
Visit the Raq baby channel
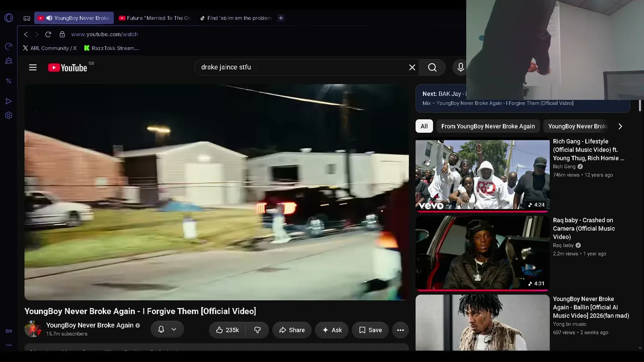tap(563, 245)
